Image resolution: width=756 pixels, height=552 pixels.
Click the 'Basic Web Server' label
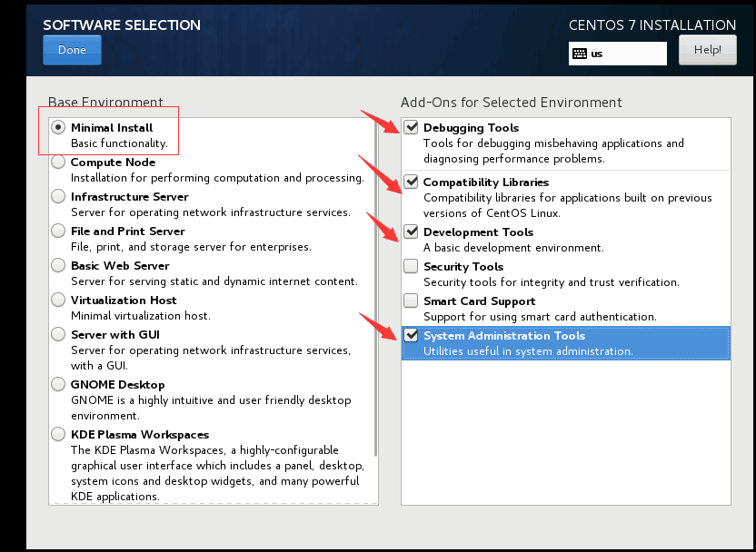point(120,266)
